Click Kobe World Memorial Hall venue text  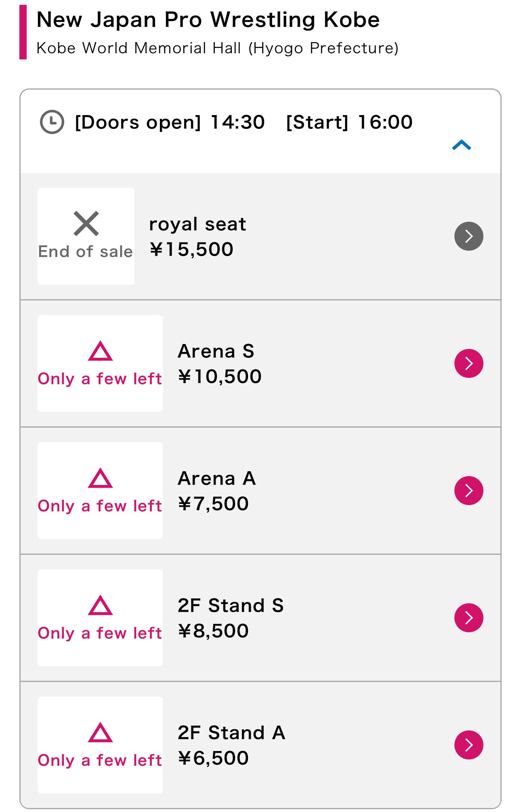218,48
